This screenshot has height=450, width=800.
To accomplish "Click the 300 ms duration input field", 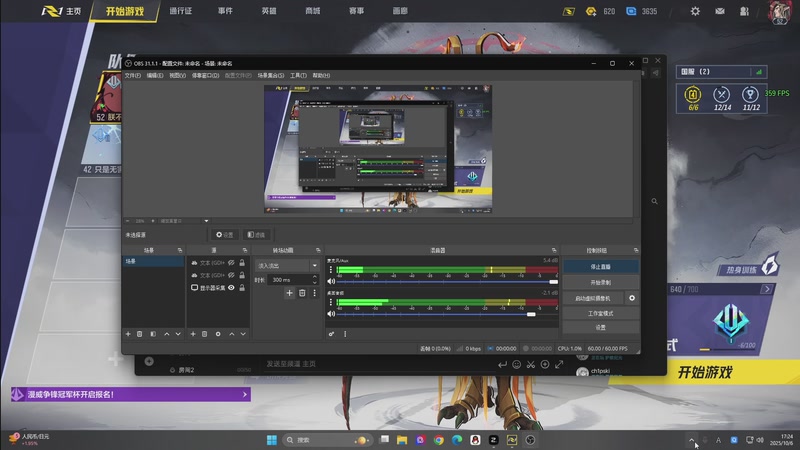I will 289,280.
